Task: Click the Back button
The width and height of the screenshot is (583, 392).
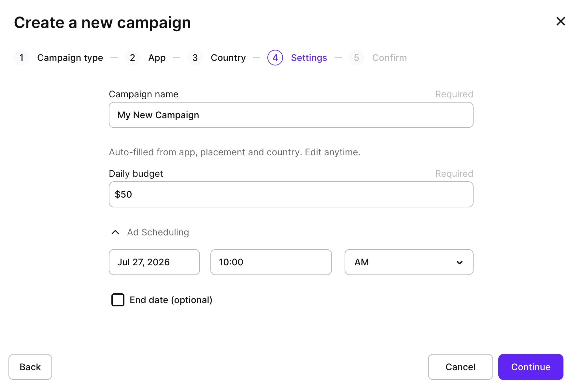Action: (30, 367)
